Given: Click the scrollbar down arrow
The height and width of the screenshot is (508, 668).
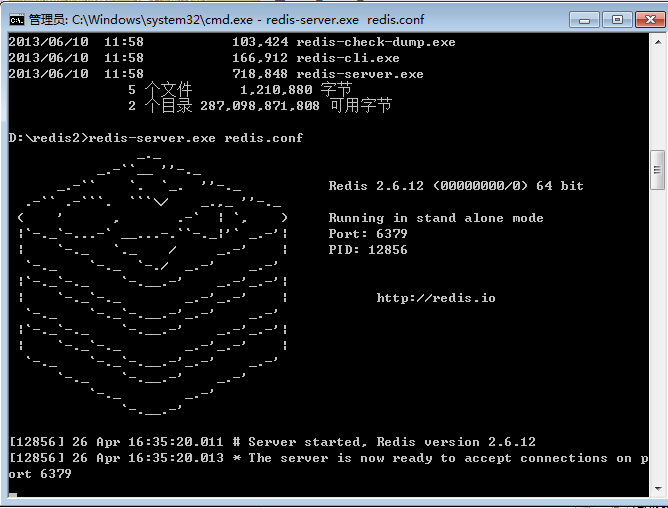Looking at the screenshot, I should pyautogui.click(x=658, y=489).
